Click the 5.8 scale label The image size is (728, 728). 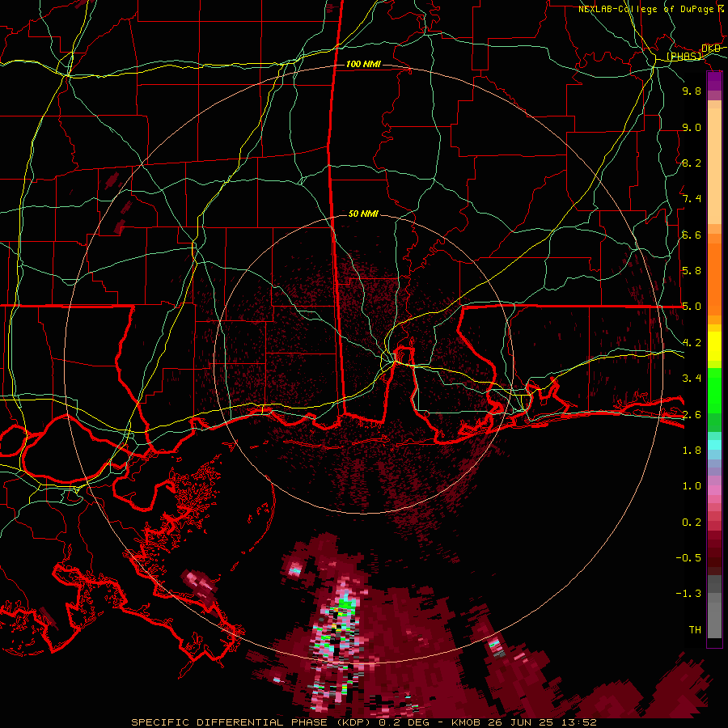692,271
